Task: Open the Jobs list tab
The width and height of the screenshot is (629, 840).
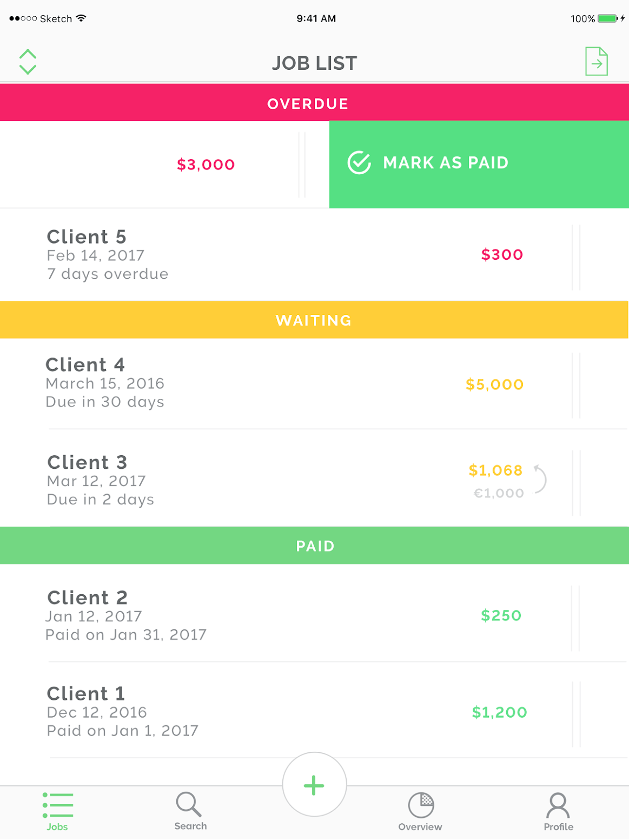Action: click(x=57, y=810)
